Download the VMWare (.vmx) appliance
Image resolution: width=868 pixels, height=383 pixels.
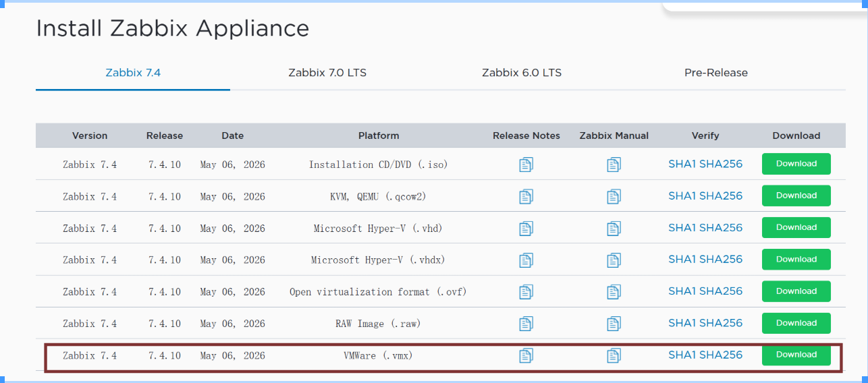[796, 355]
